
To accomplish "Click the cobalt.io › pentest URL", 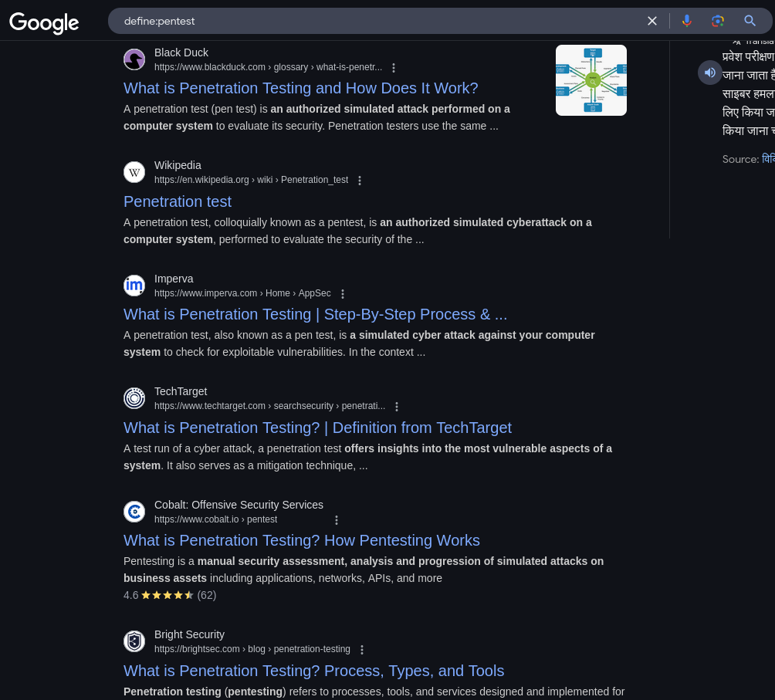I will 215,519.
